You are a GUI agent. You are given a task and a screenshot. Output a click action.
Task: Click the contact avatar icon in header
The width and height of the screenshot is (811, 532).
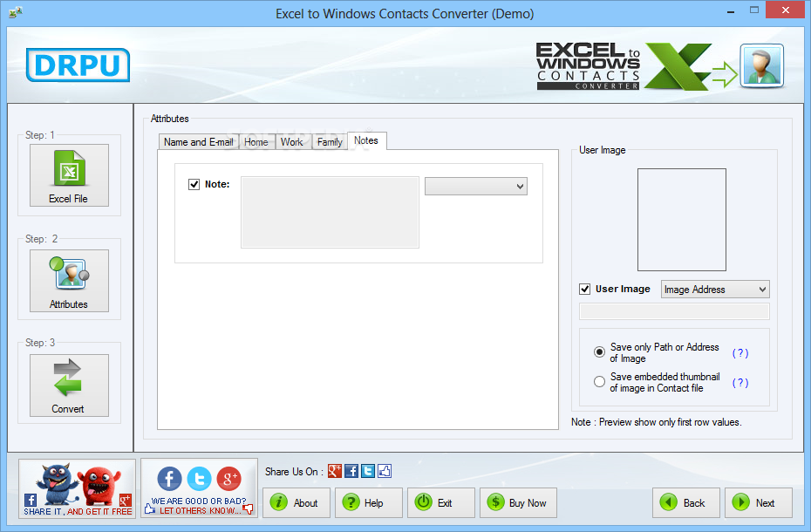coord(762,65)
